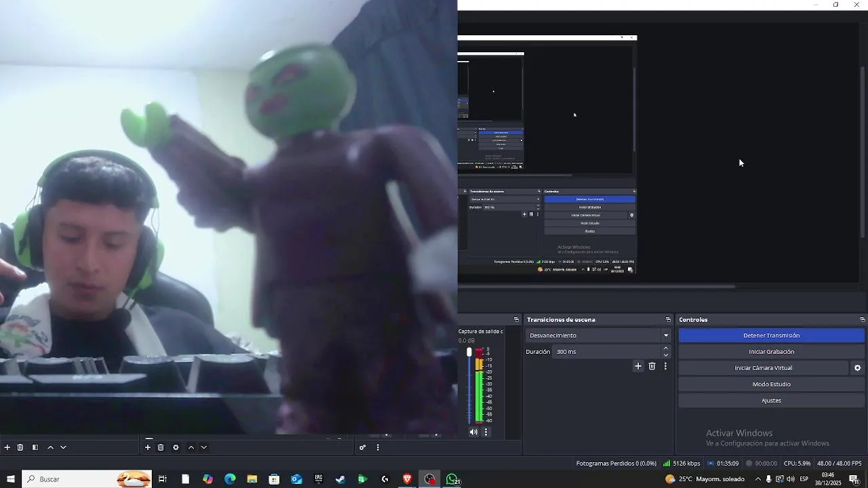Open the audio mixer toolbar three-dot menu
This screenshot has width=868, height=488.
(x=378, y=447)
